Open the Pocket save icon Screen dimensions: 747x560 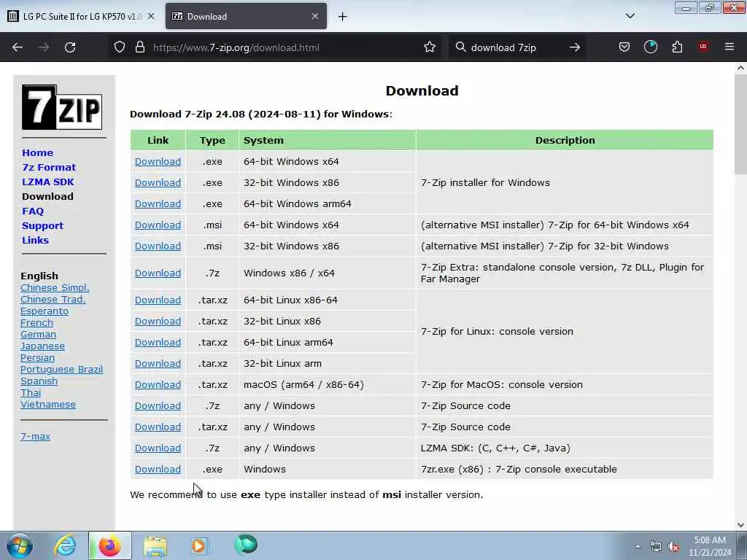(624, 47)
